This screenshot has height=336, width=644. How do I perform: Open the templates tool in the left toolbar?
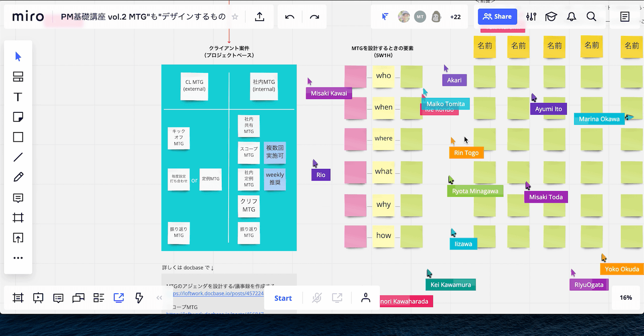click(18, 77)
